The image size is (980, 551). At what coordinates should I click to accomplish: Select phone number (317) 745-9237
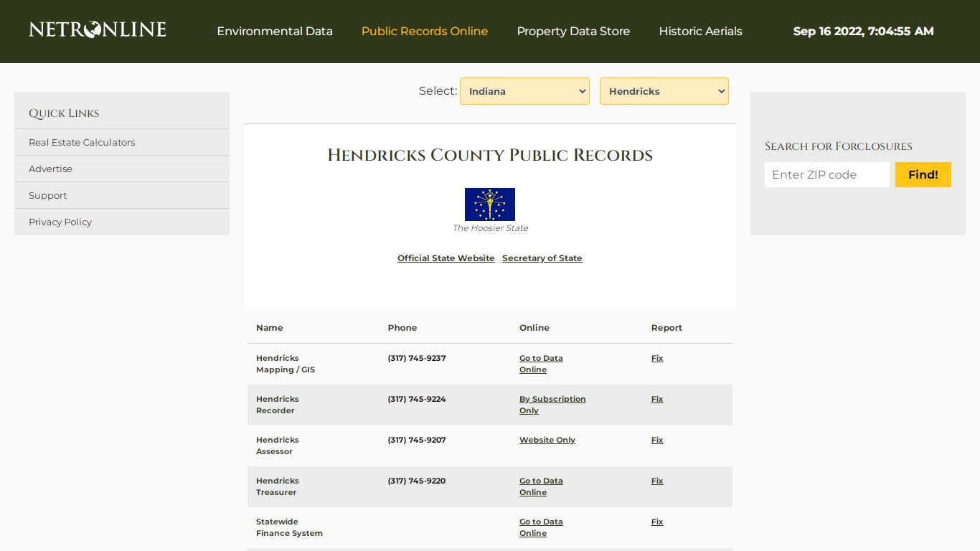[417, 358]
